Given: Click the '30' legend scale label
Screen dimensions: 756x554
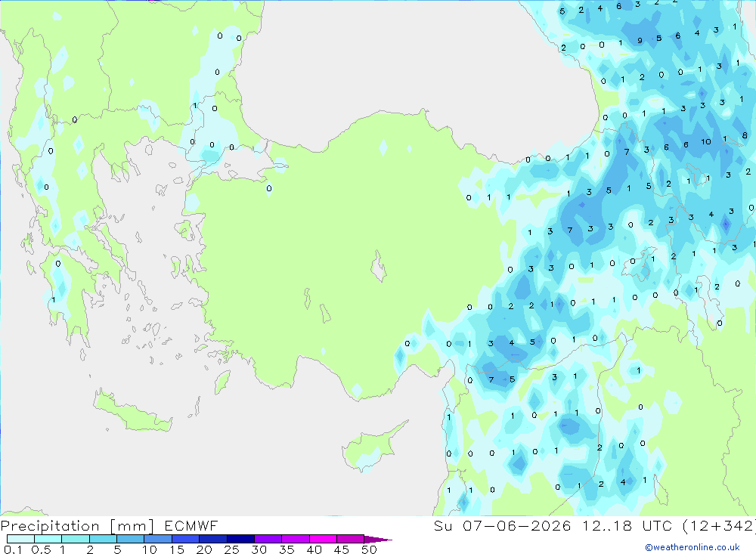Looking at the screenshot, I should 259,549.
